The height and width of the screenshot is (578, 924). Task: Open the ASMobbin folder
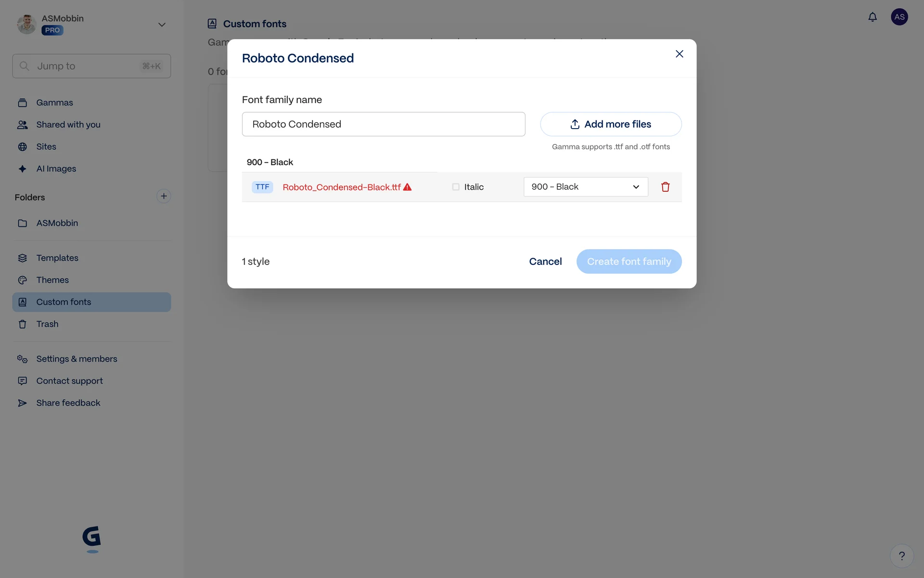click(x=57, y=223)
